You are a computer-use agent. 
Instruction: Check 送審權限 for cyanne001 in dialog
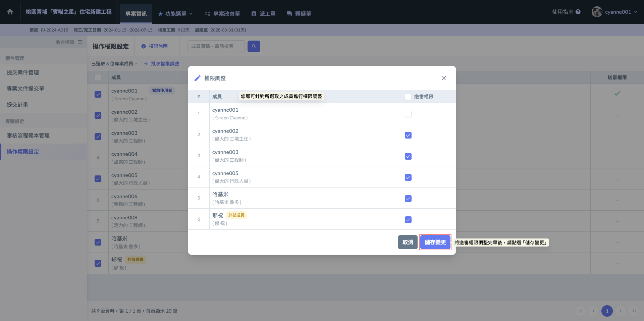click(x=408, y=114)
